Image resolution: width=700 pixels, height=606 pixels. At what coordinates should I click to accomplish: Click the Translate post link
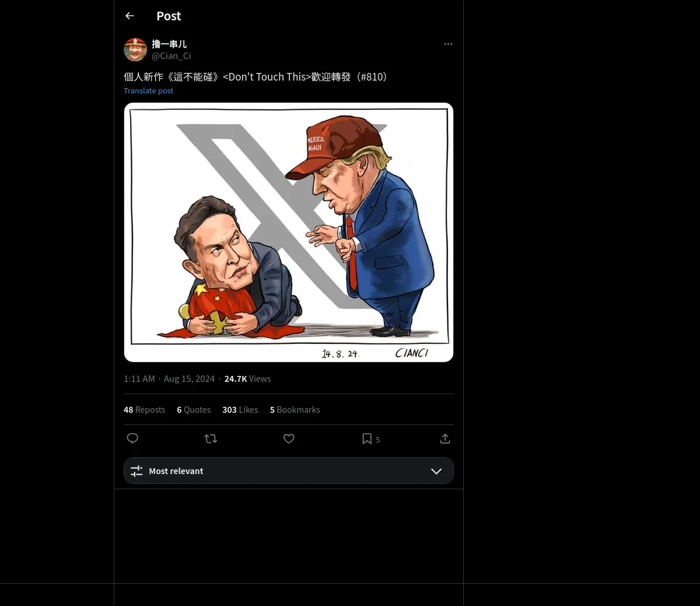tap(148, 90)
